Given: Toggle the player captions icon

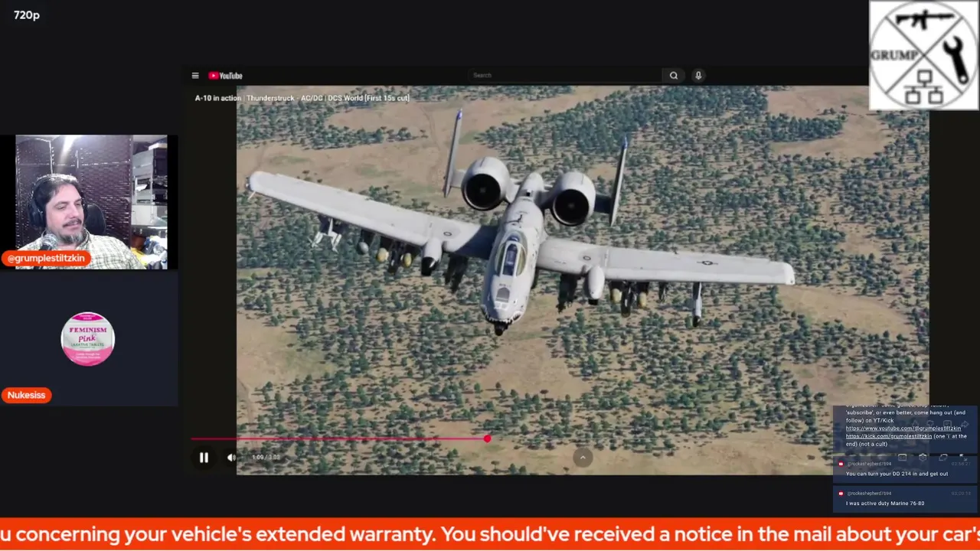Looking at the screenshot, I should click(902, 458).
